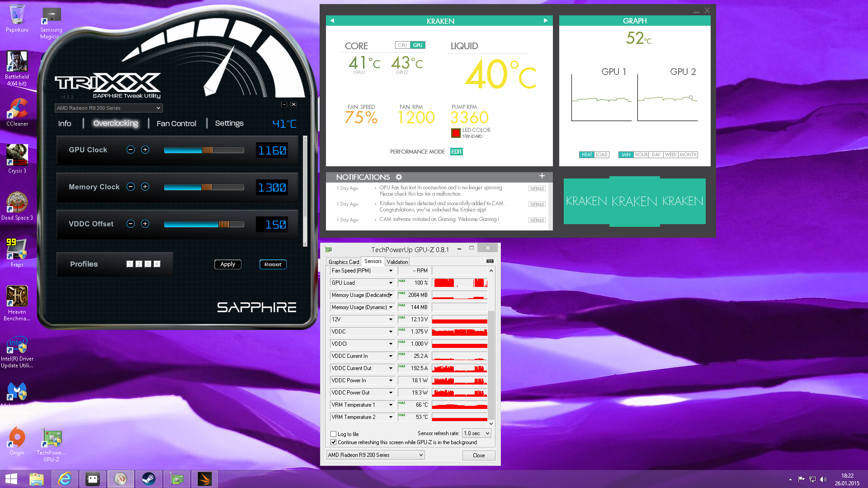868x488 pixels.
Task: Open Battlefield 4 desktop shortcut
Action: coord(17,68)
